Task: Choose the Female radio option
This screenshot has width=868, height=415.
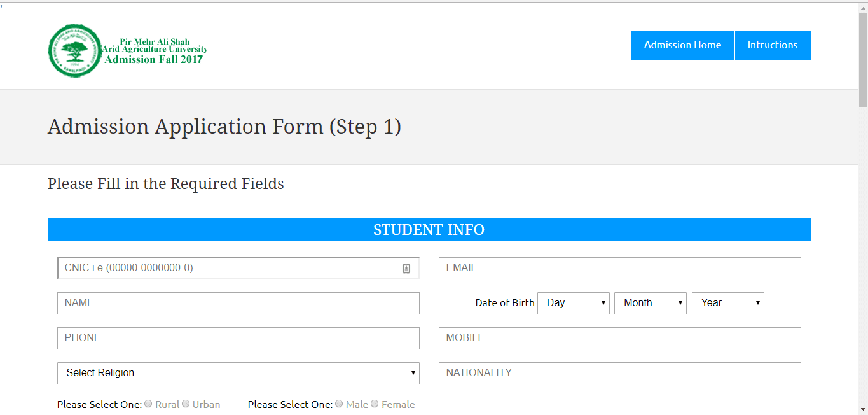Action: tap(375, 404)
